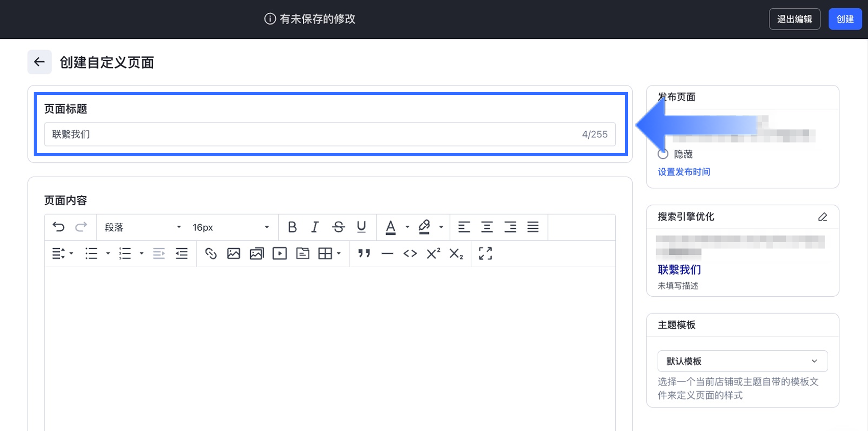The width and height of the screenshot is (868, 431).
Task: Click the line height icon
Action: pos(58,253)
